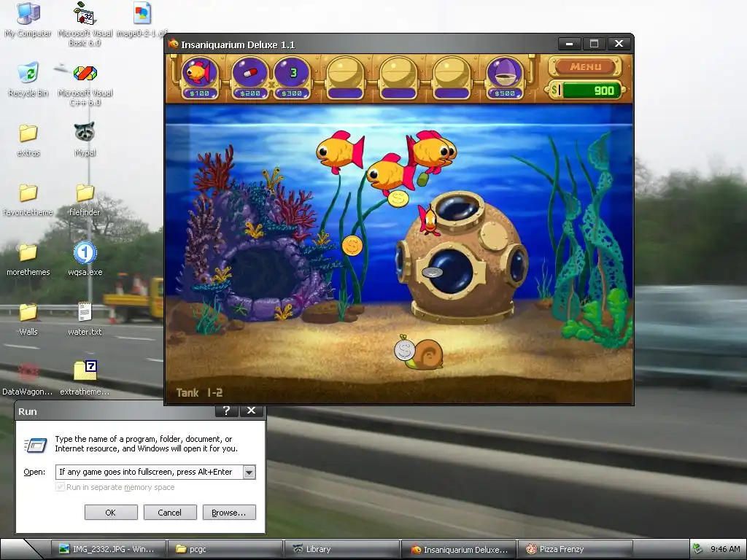Click the Start button on the taskbar
This screenshot has height=560, width=747.
point(20,549)
